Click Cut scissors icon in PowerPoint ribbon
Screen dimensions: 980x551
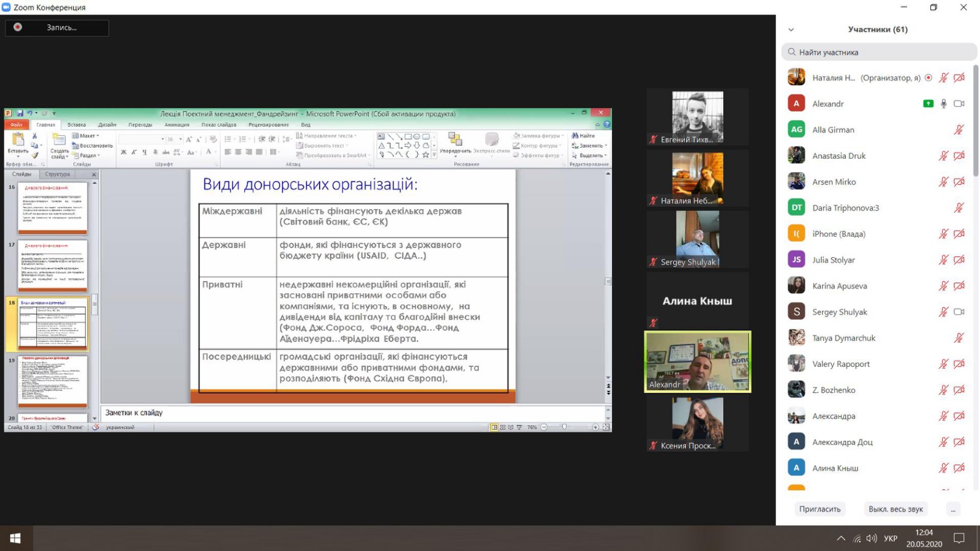click(x=35, y=136)
